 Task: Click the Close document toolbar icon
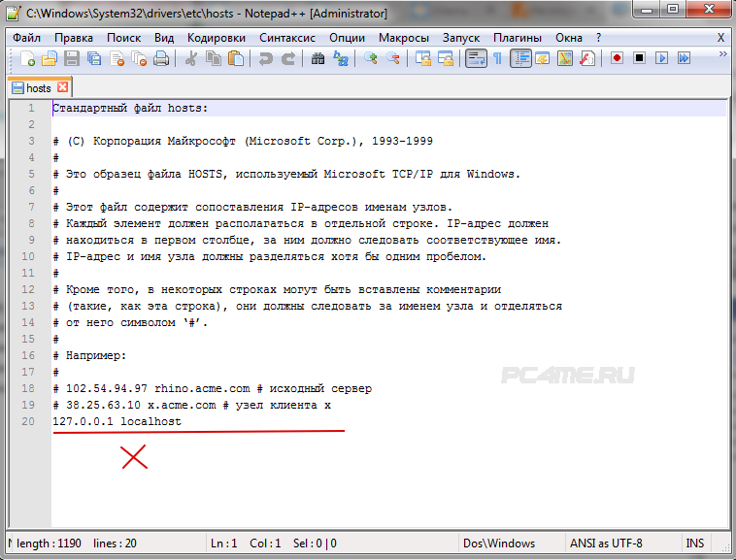pyautogui.click(x=117, y=58)
